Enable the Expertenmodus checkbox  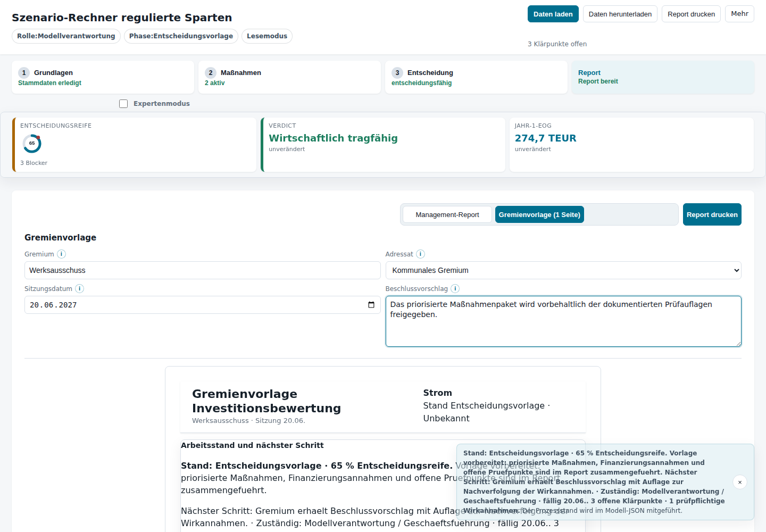click(123, 104)
